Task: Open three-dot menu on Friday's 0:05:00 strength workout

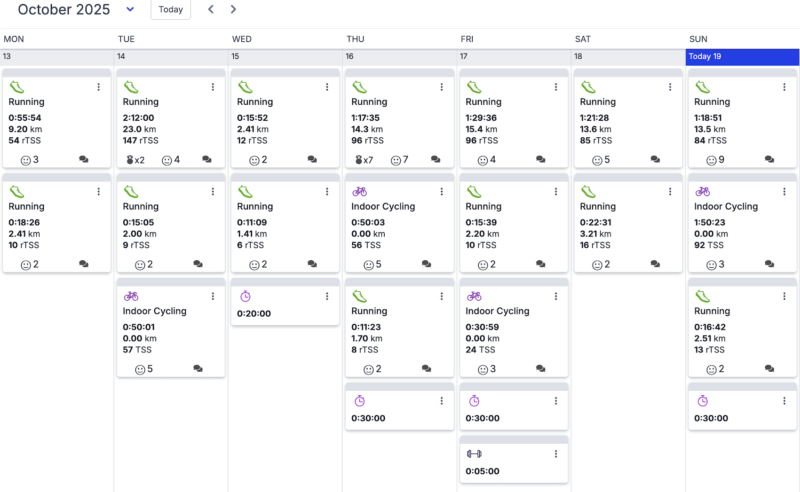Action: pos(555,454)
